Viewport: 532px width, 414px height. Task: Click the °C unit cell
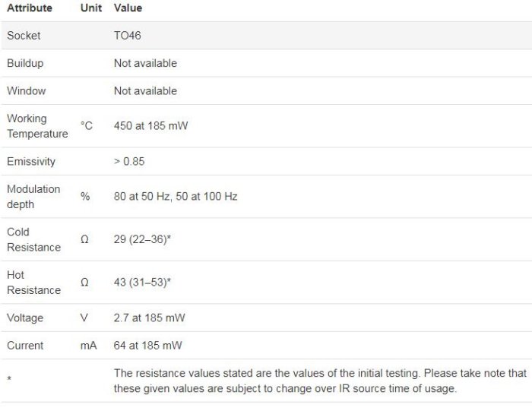point(87,126)
